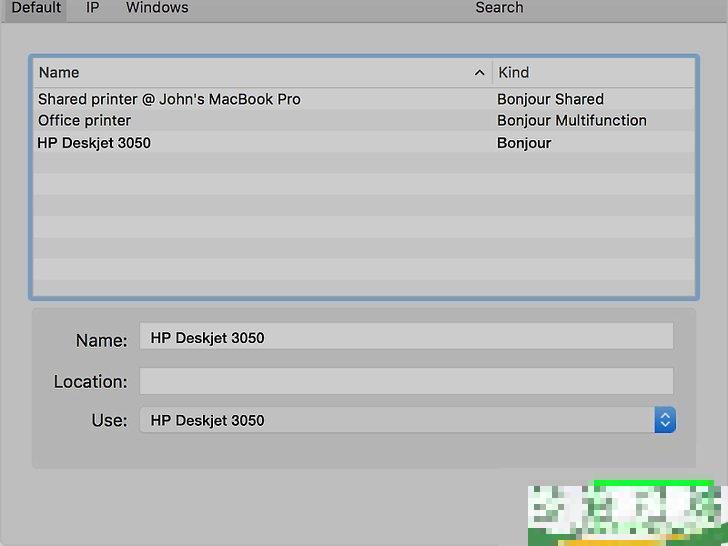Click the Bonjour Shared kind cell
The image size is (728, 546).
click(x=550, y=99)
